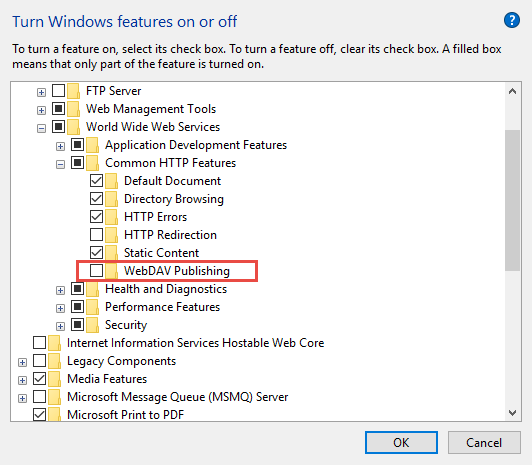Confirm changes with the OK button
This screenshot has width=532, height=465.
[401, 443]
